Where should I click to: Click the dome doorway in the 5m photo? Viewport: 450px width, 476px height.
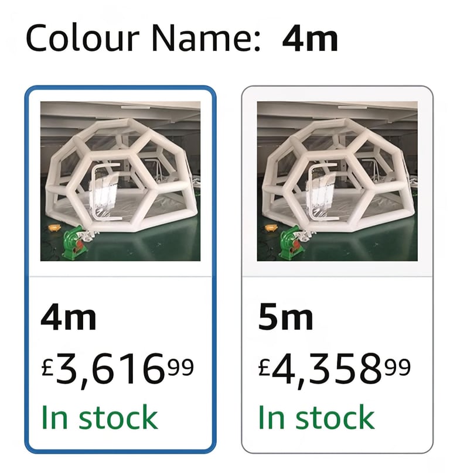tap(322, 192)
